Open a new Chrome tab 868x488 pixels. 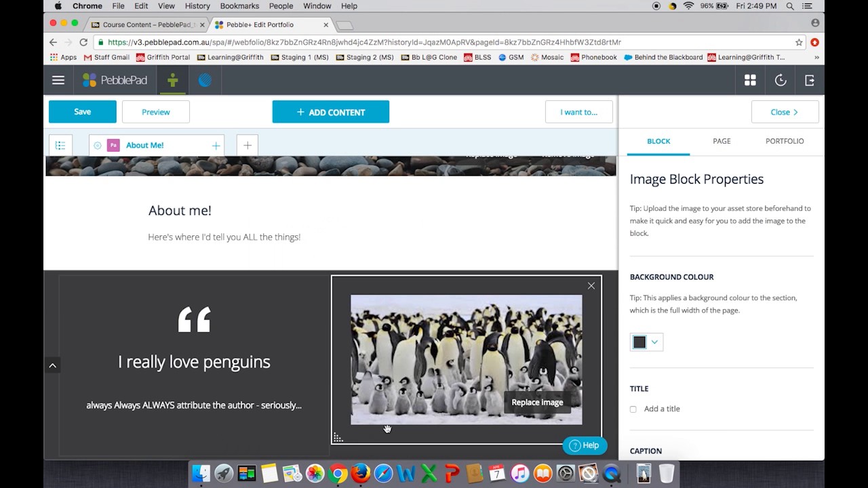point(344,25)
